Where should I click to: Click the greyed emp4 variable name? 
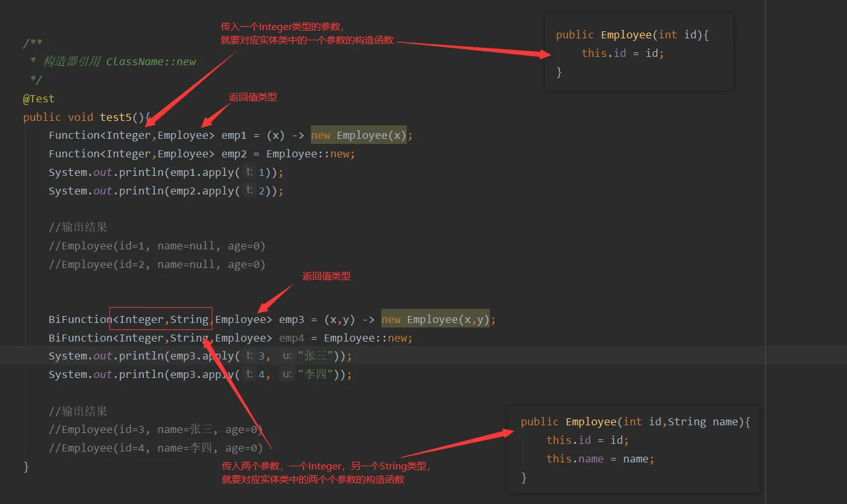[292, 338]
